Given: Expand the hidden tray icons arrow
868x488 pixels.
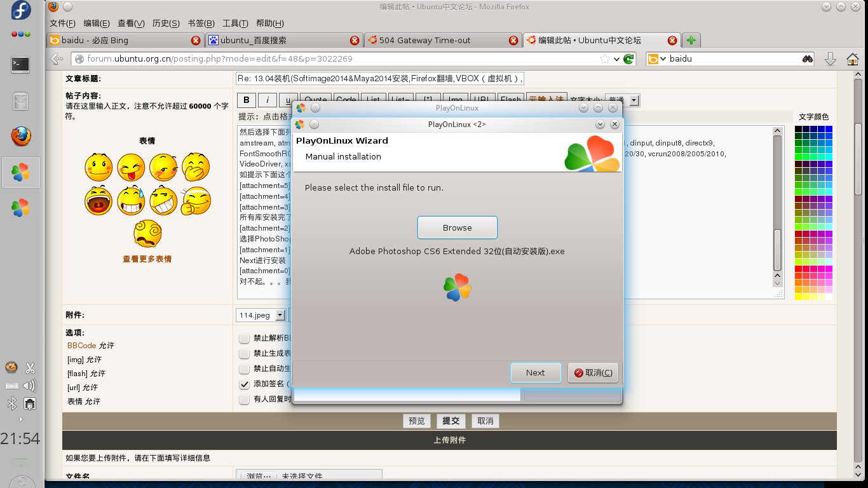Looking at the screenshot, I should pos(20,419).
